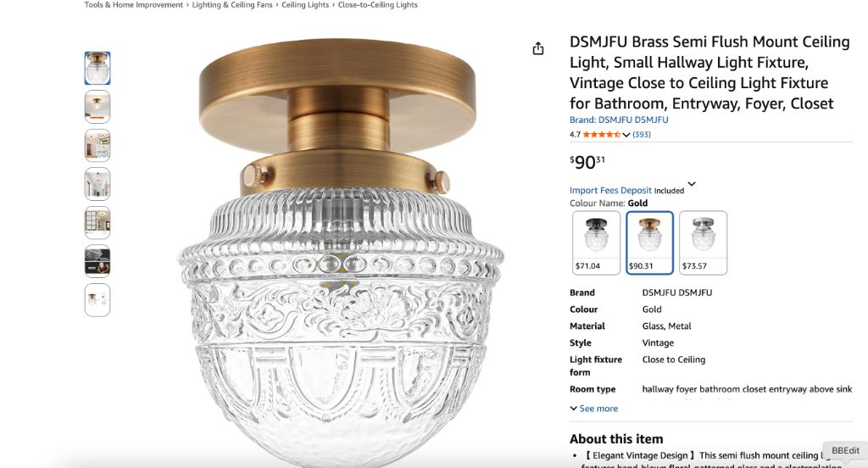Select the gold colour option at $90.31
The image size is (868, 468).
click(649, 242)
